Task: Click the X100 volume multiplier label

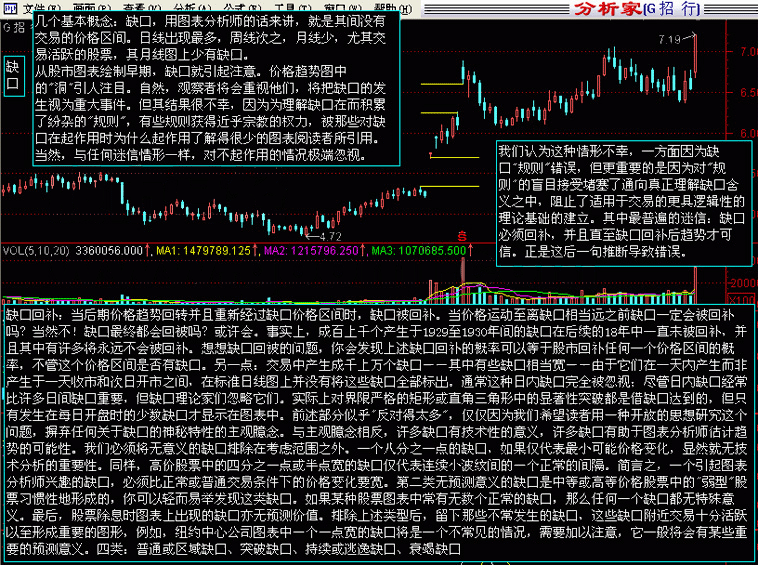Action: click(x=741, y=299)
